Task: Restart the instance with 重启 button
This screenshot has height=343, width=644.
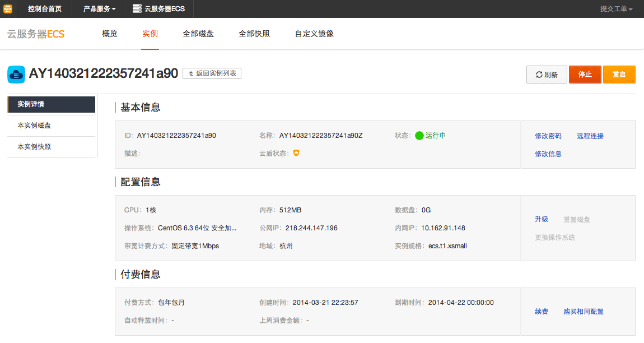Action: coord(619,75)
